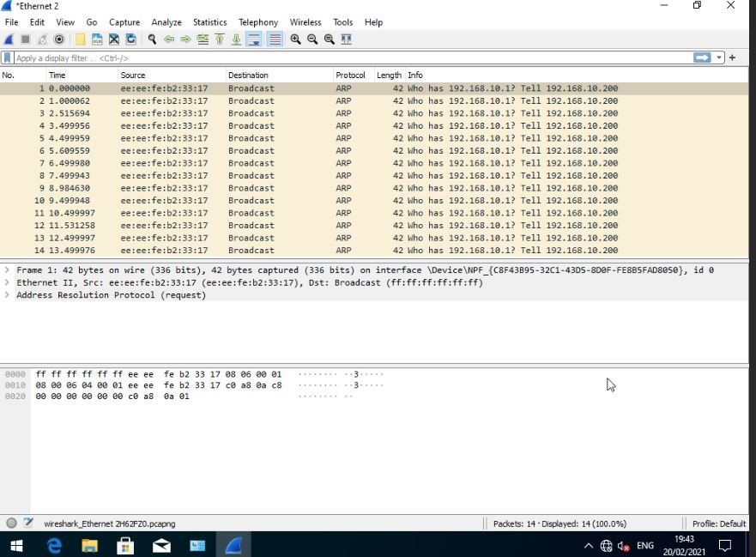
Task: Toggle packet list colorization
Action: pyautogui.click(x=275, y=39)
